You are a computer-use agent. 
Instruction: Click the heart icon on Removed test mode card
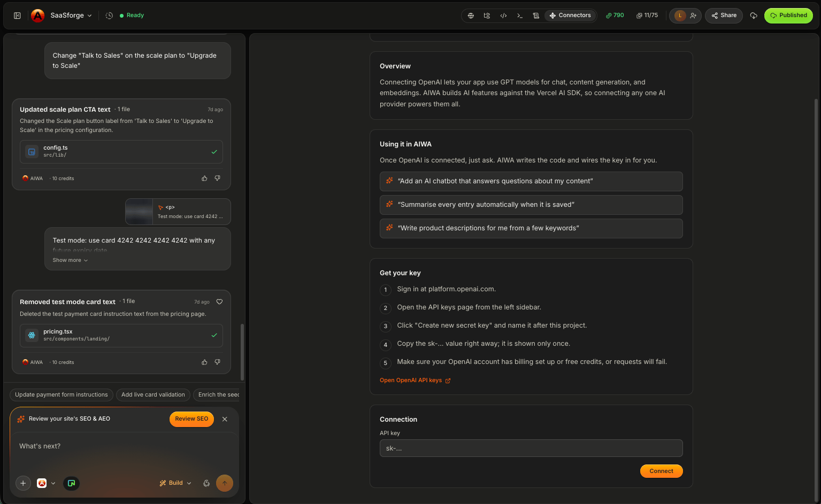(219, 302)
